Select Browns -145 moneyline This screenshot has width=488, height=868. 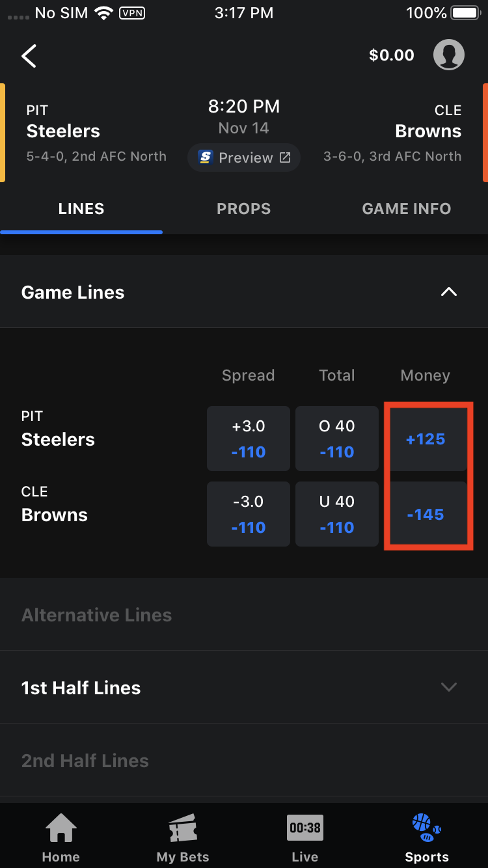[x=427, y=514]
